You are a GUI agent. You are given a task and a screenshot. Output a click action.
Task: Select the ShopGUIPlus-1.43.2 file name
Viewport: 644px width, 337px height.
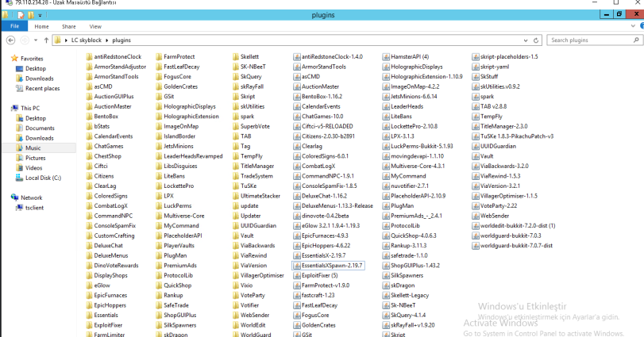point(415,266)
